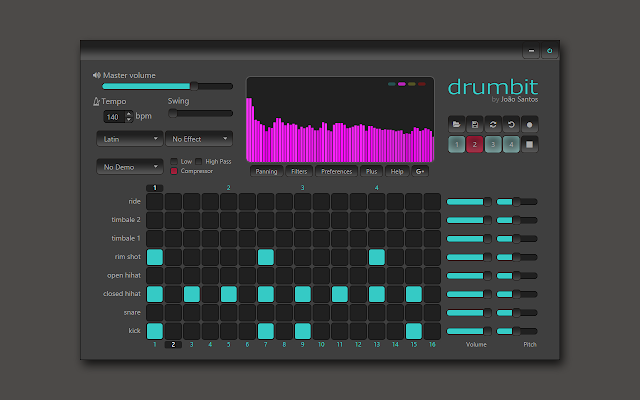The image size is (640, 400).
Task: Select the red visualizer color dot
Action: (422, 84)
